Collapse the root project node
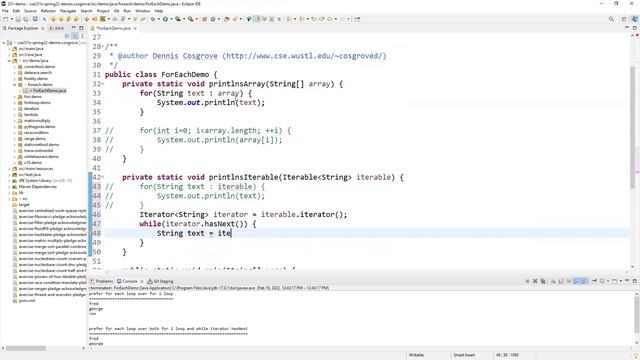The image size is (640, 360). pyautogui.click(x=4, y=42)
